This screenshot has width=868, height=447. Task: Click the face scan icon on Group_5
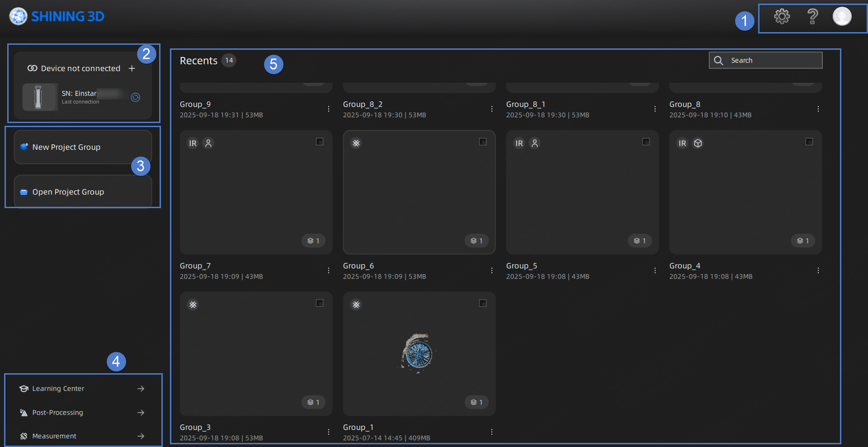(535, 143)
